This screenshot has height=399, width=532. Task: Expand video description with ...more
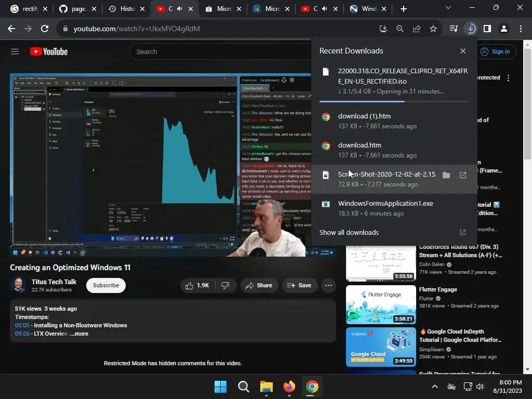79,334
